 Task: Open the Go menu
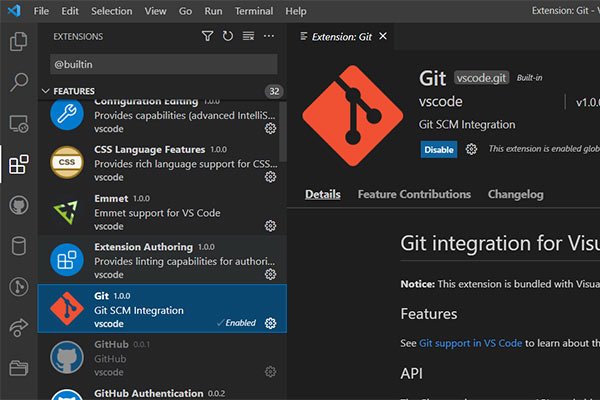[185, 11]
